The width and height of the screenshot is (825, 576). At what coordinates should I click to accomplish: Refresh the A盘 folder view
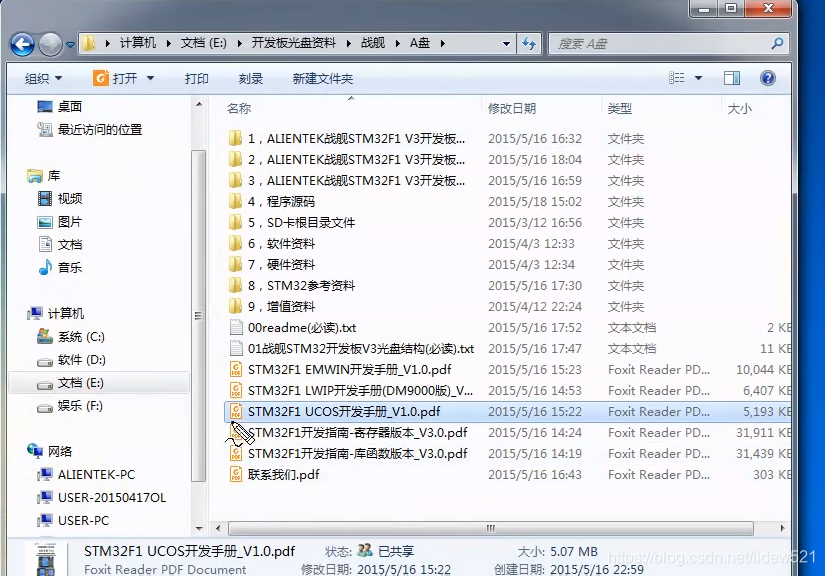(529, 44)
